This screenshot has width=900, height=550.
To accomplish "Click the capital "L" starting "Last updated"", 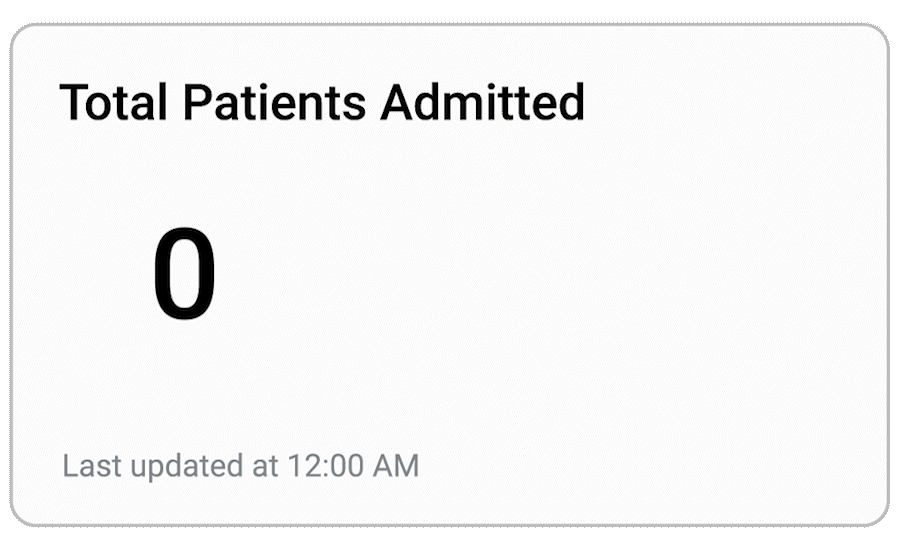I will [69, 466].
